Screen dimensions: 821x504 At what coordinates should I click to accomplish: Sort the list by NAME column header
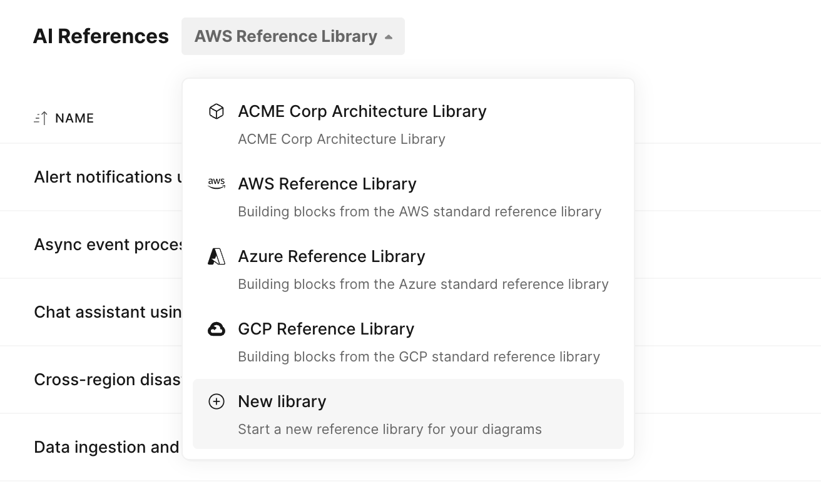pos(74,118)
